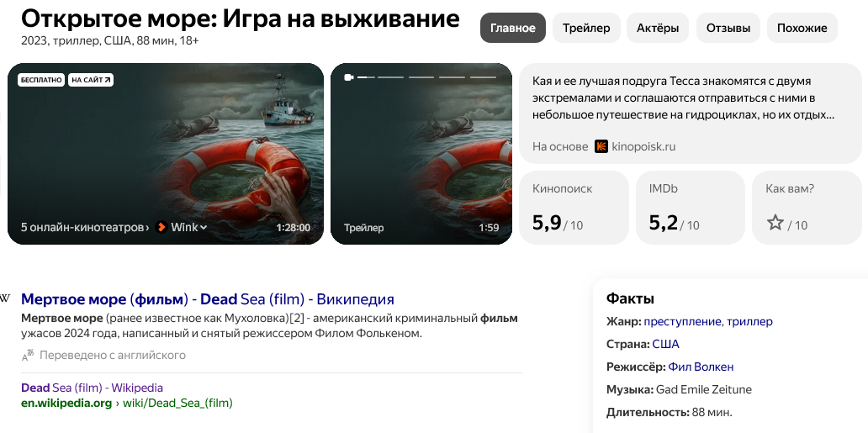Click the video camera icon on trailer
This screenshot has height=433, width=868.
[x=349, y=77]
